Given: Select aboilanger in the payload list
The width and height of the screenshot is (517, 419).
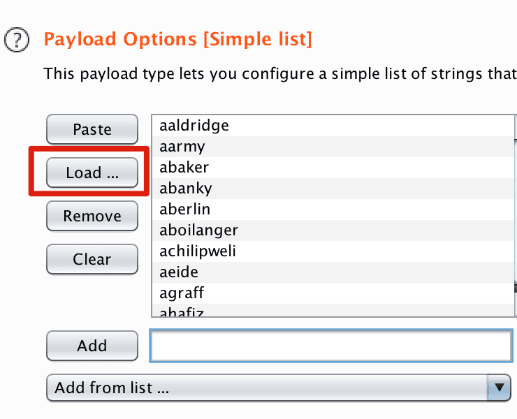Looking at the screenshot, I should [333, 231].
